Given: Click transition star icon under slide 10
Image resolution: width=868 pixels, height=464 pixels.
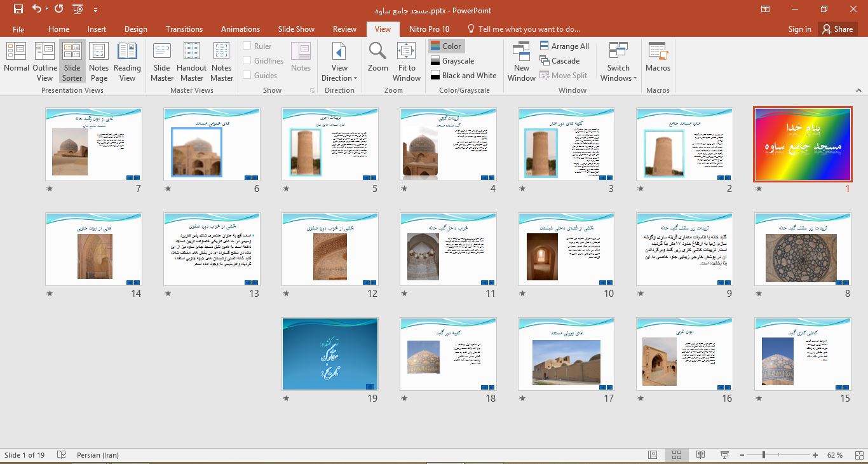Looking at the screenshot, I should click(x=522, y=294).
